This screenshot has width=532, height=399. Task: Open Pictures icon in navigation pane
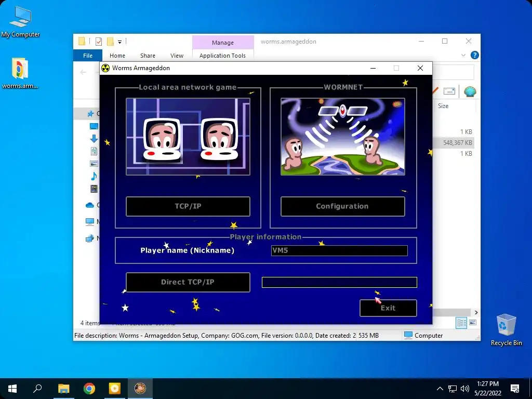94,164
